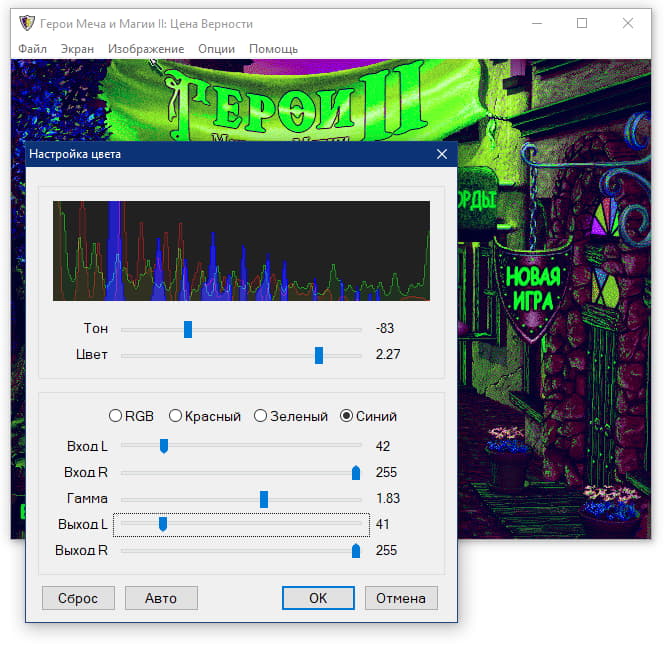Open the Помощь menu

coord(273,49)
